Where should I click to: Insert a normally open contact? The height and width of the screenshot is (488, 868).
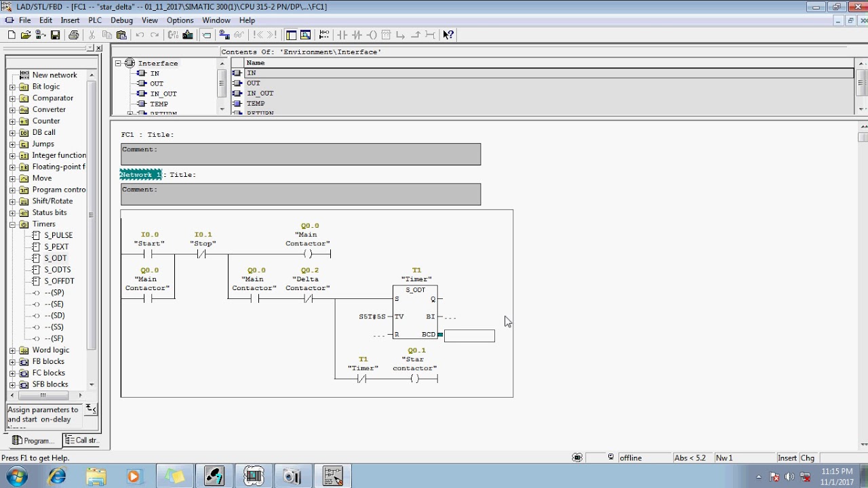(342, 35)
